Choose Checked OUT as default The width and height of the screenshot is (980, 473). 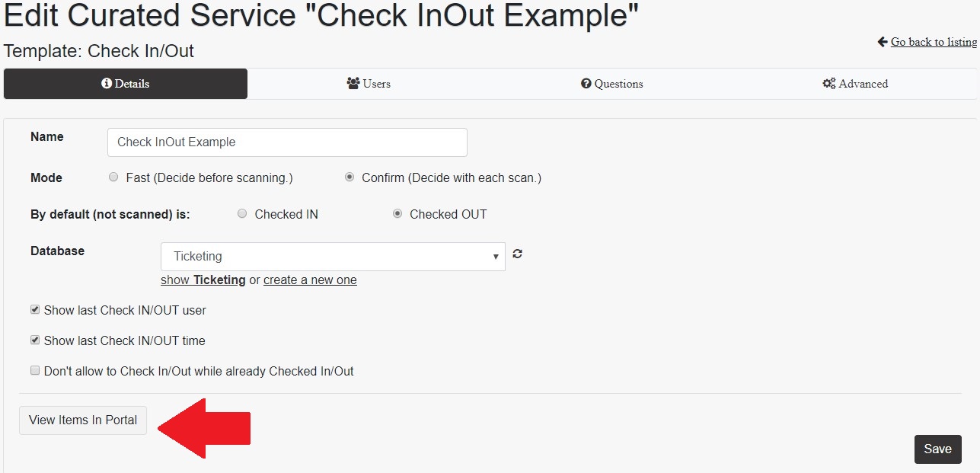pos(397,214)
